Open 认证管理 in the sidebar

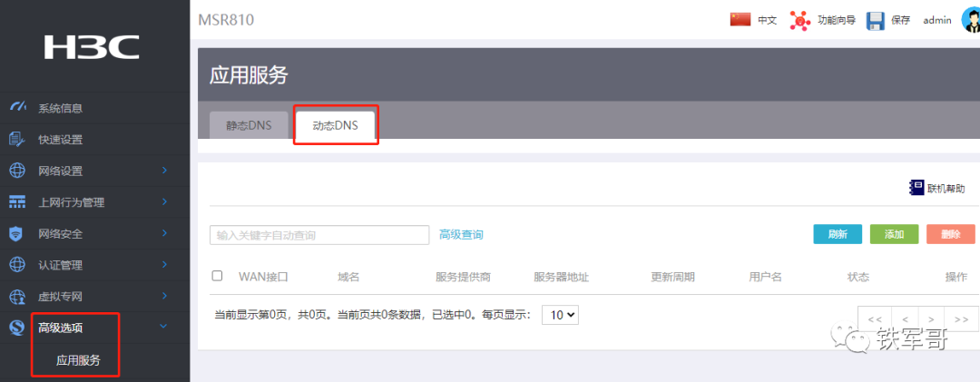point(61,264)
